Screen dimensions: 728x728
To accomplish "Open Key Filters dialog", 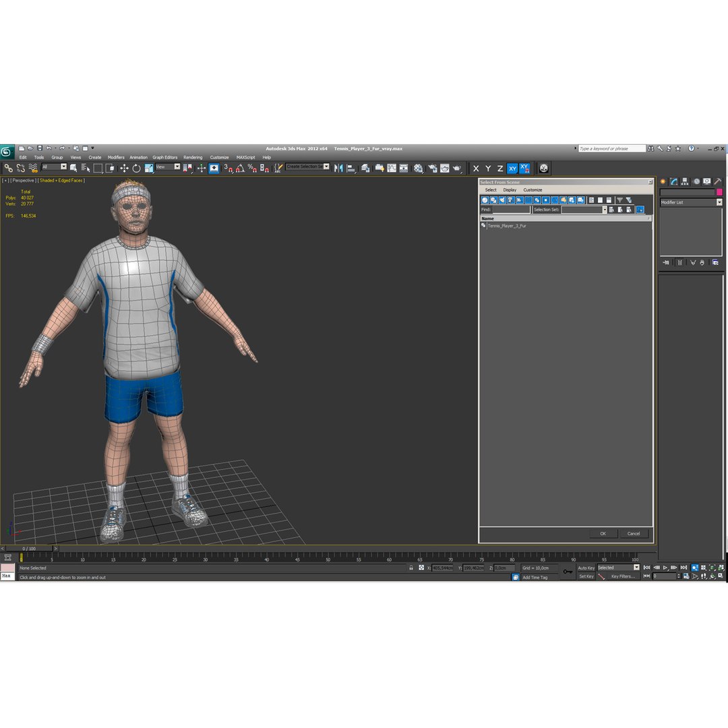I will [623, 576].
